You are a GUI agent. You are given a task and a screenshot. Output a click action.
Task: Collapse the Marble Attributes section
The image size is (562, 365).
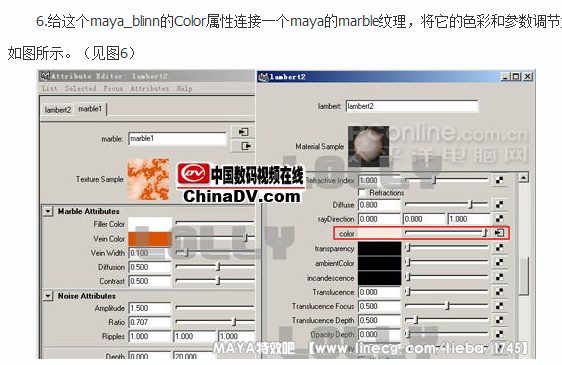pos(48,211)
